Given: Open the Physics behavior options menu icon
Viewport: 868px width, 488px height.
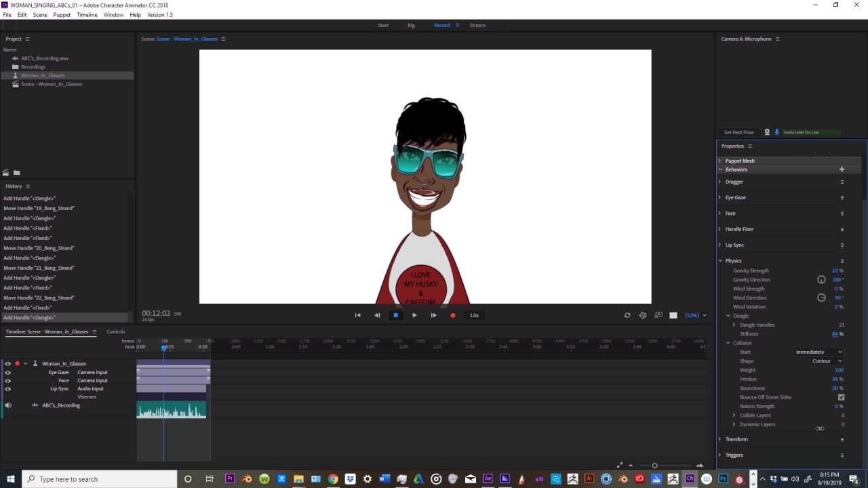Looking at the screenshot, I should pyautogui.click(x=842, y=261).
